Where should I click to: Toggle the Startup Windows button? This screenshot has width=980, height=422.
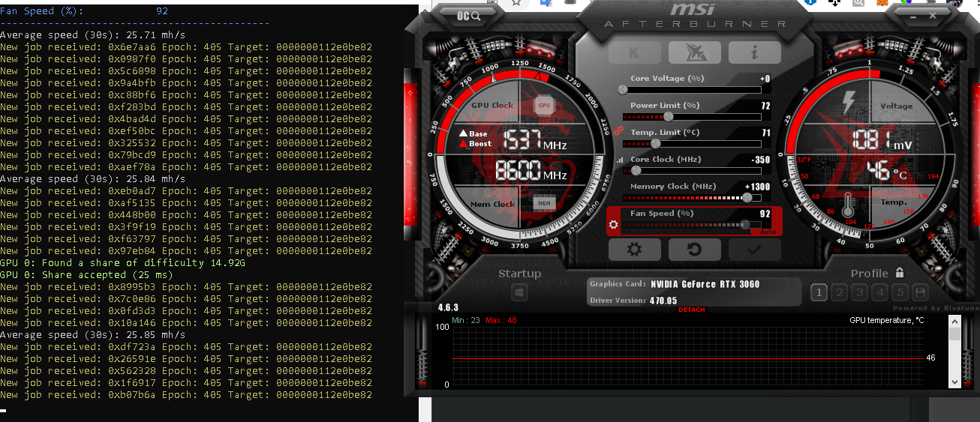[520, 292]
